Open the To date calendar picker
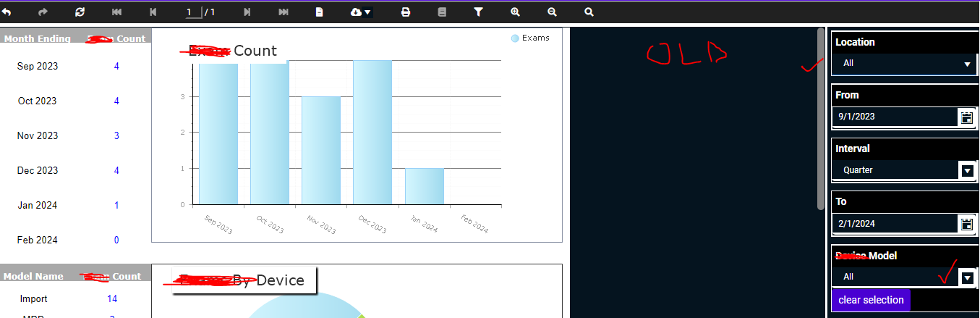The height and width of the screenshot is (318, 980). (966, 224)
